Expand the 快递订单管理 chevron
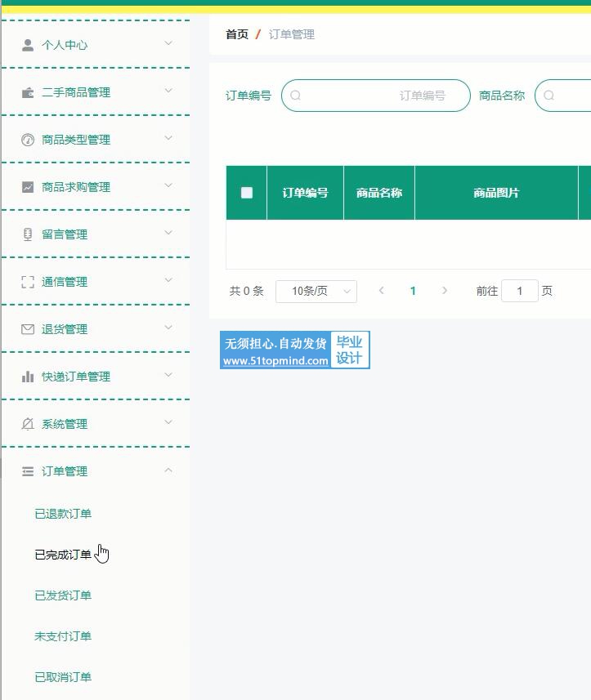 pyautogui.click(x=168, y=375)
